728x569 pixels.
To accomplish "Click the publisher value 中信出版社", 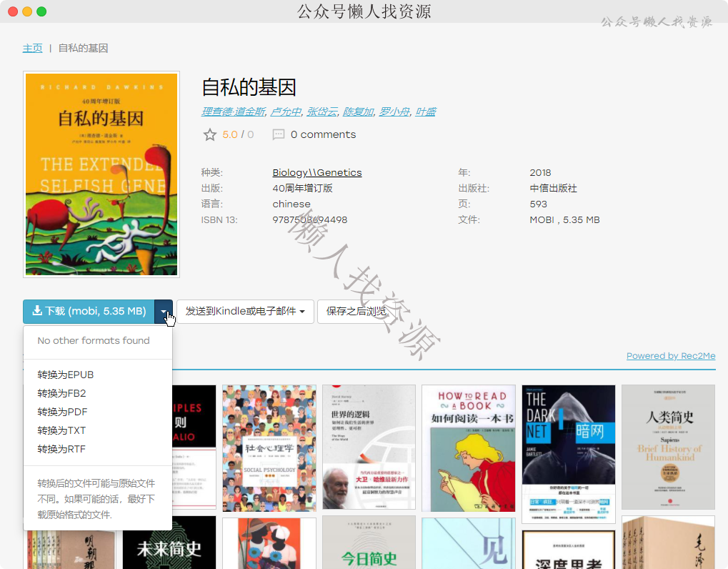I will pos(554,189).
